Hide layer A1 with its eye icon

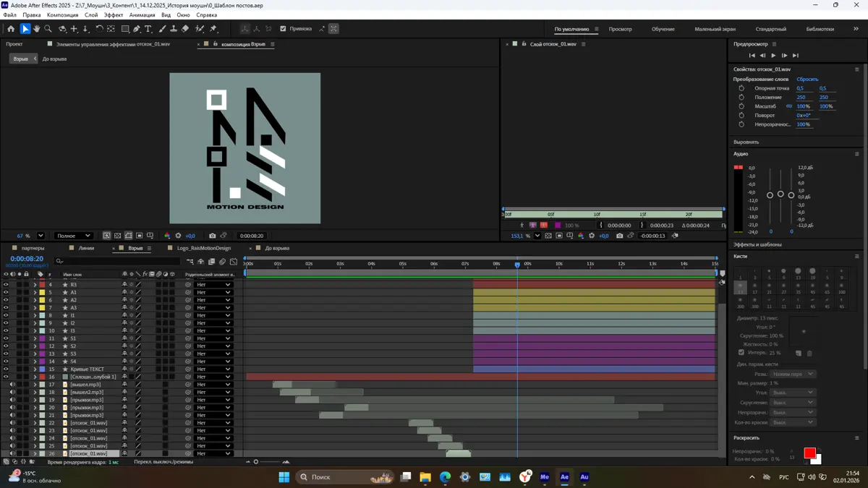pyautogui.click(x=6, y=293)
